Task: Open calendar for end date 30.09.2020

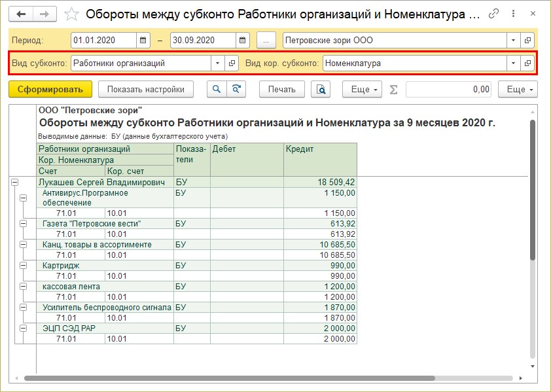Action: pos(243,40)
